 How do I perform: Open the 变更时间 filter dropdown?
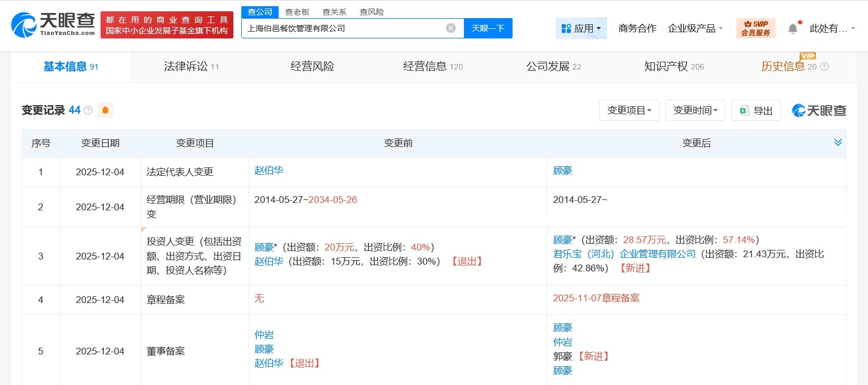point(695,110)
